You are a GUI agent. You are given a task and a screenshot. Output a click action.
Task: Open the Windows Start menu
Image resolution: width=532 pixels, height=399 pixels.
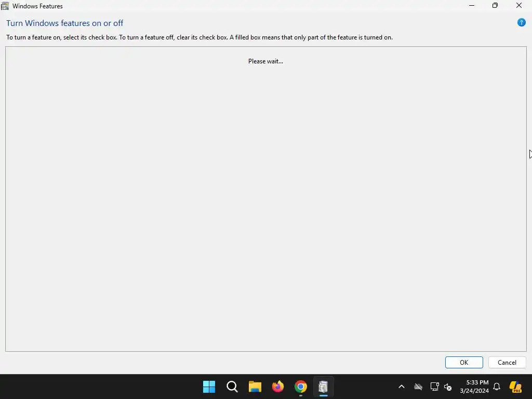pos(209,387)
